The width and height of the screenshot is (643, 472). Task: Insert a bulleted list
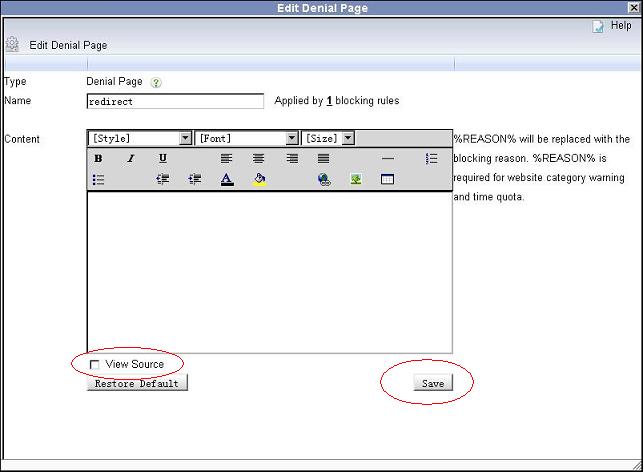[x=98, y=179]
